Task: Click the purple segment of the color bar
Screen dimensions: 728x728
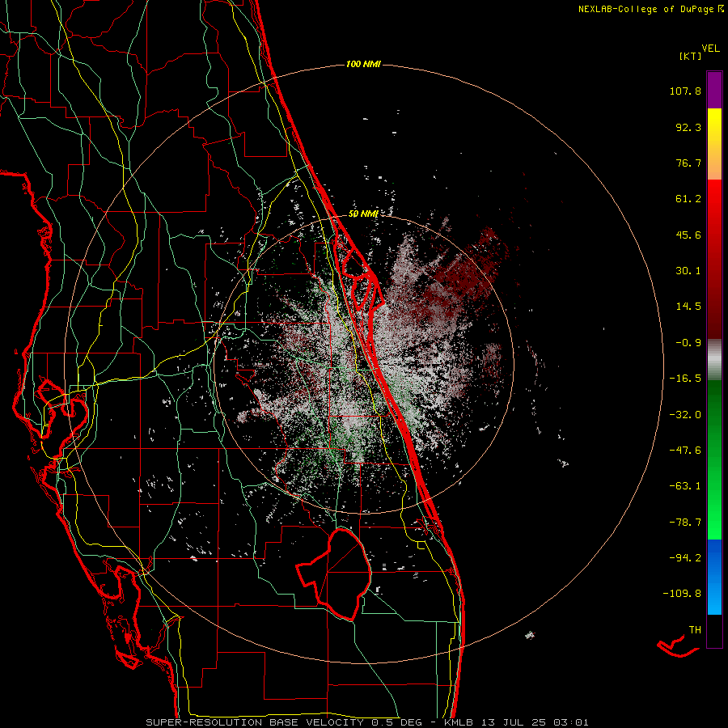Action: pyautogui.click(x=714, y=90)
